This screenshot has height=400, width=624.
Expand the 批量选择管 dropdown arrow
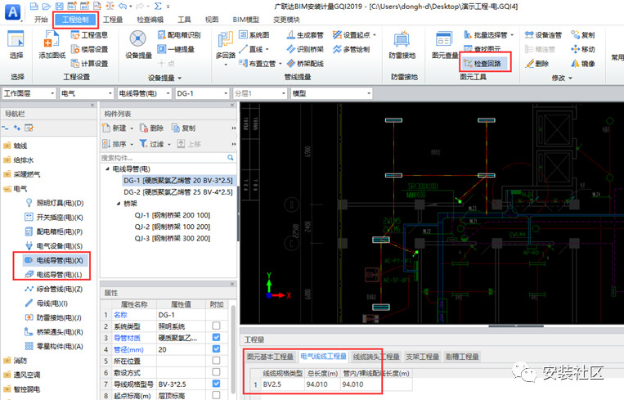coord(512,35)
